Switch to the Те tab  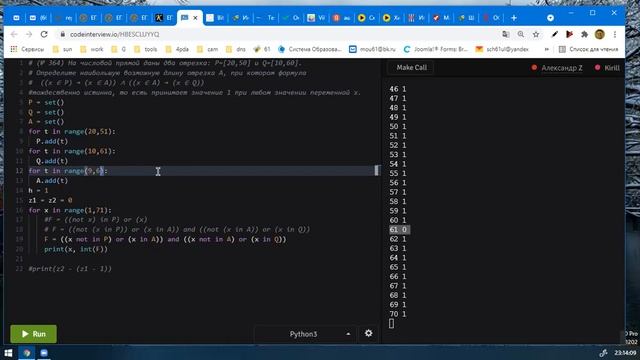click(x=266, y=18)
